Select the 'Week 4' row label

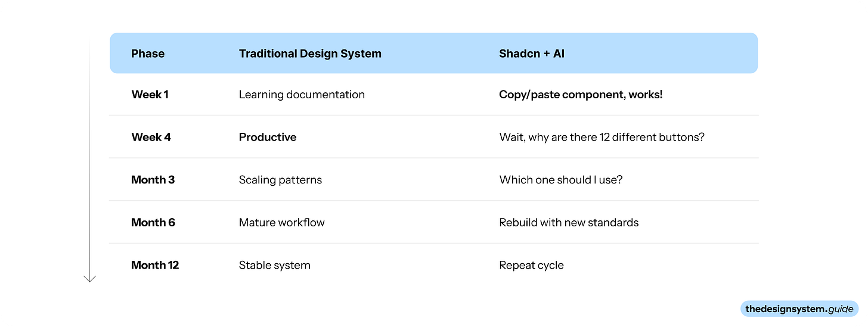(x=151, y=137)
